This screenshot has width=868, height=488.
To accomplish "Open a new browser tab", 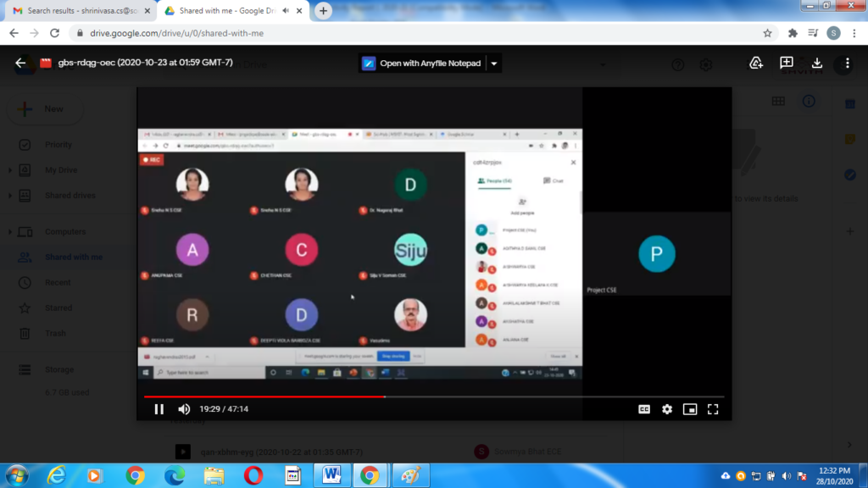I will 324,11.
